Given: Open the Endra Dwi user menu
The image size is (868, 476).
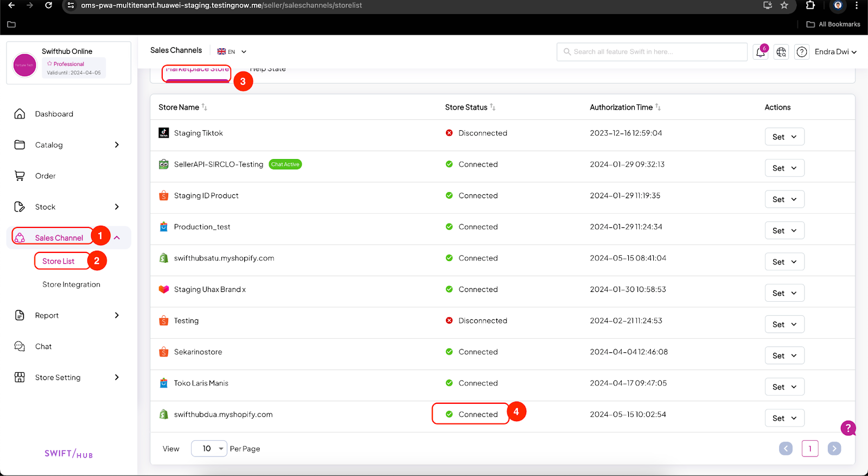Looking at the screenshot, I should [x=835, y=52].
